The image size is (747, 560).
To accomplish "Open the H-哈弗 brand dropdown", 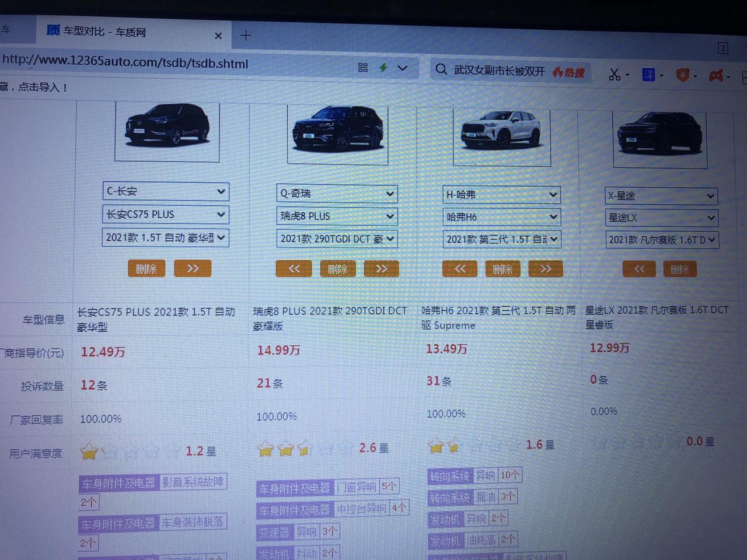I will coord(501,194).
